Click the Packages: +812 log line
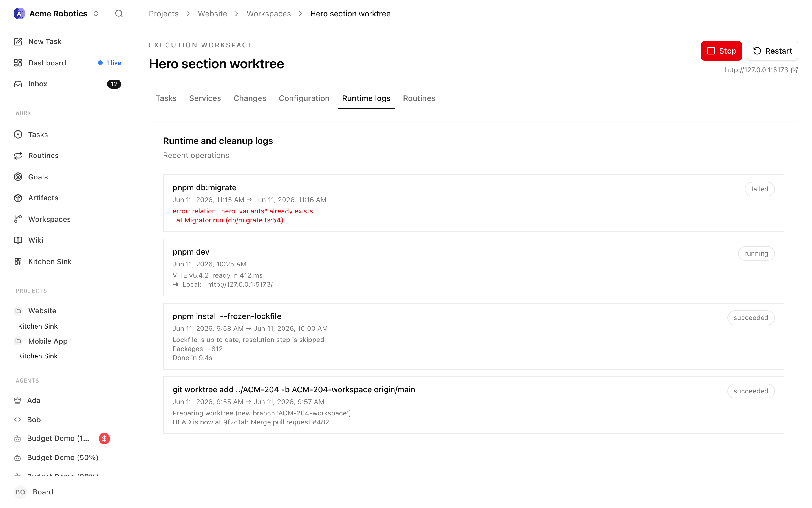The height and width of the screenshot is (508, 812). pyautogui.click(x=198, y=349)
